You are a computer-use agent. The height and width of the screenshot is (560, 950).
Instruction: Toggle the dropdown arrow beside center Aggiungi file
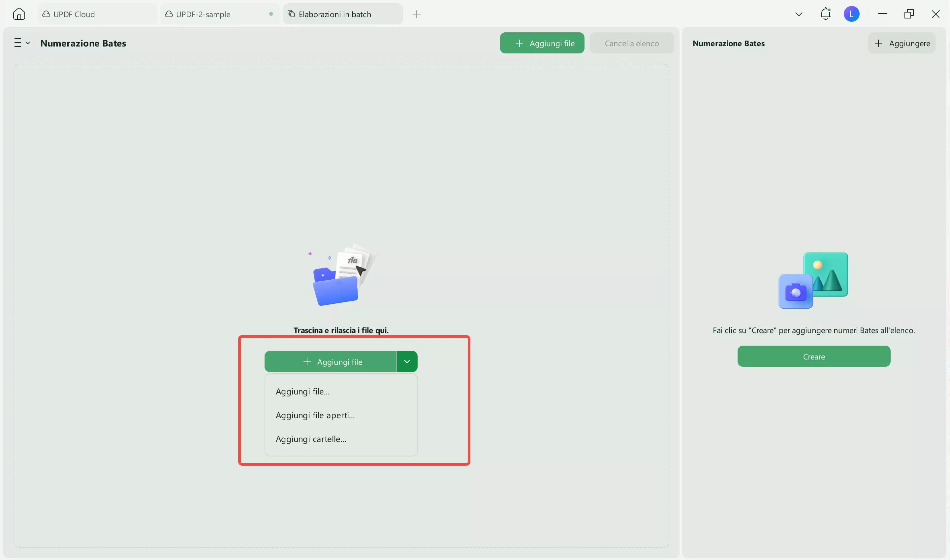(x=406, y=361)
